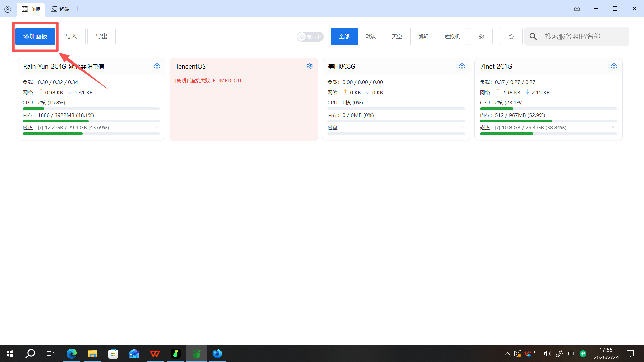Open settings gear for Rain-Yun-2C4G server
The image size is (644, 362).
[x=157, y=66]
